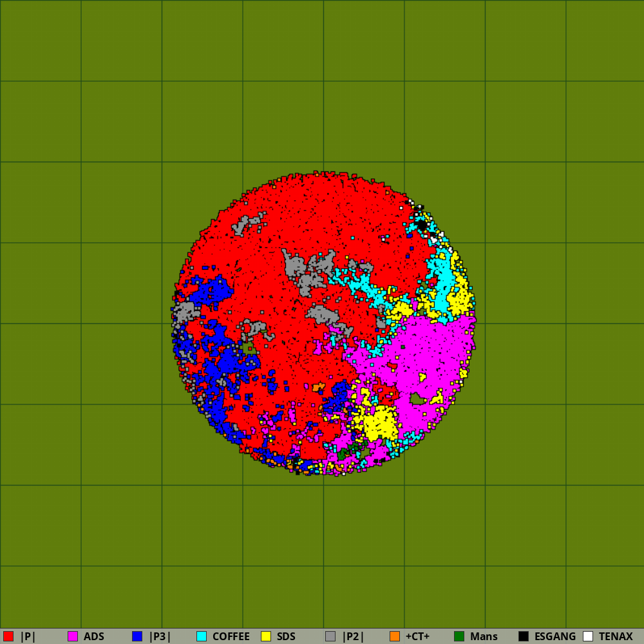Pick the cyan COFFEE color box
644x644 pixels.
tap(202, 636)
